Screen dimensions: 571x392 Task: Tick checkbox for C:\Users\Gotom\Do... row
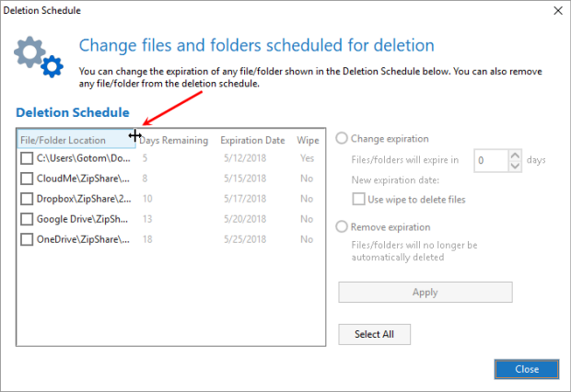[x=27, y=158]
